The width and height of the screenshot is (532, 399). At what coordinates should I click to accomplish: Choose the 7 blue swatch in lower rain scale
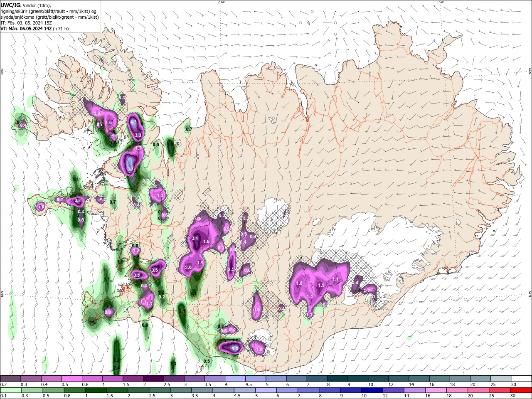point(308,390)
